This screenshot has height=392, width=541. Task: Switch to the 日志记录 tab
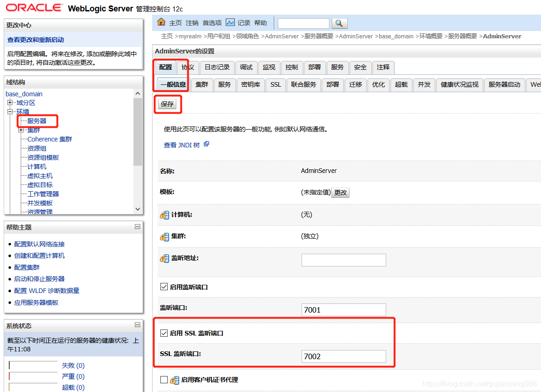[217, 68]
